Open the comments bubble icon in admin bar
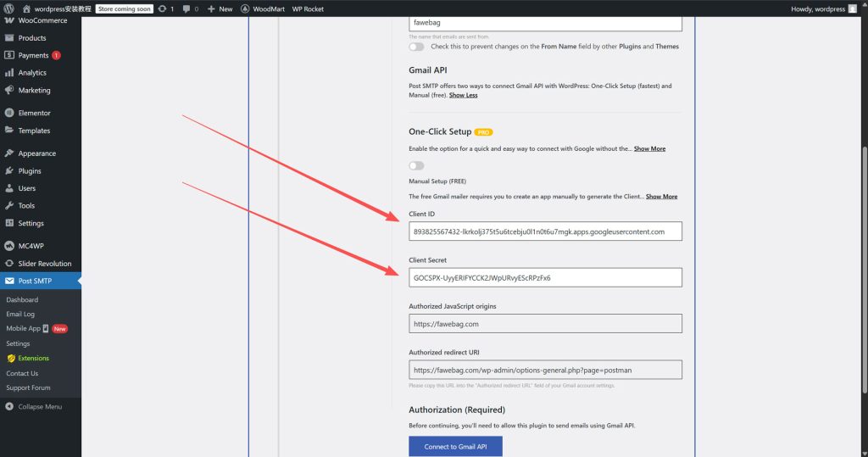Viewport: 868px width, 457px height. click(x=186, y=8)
